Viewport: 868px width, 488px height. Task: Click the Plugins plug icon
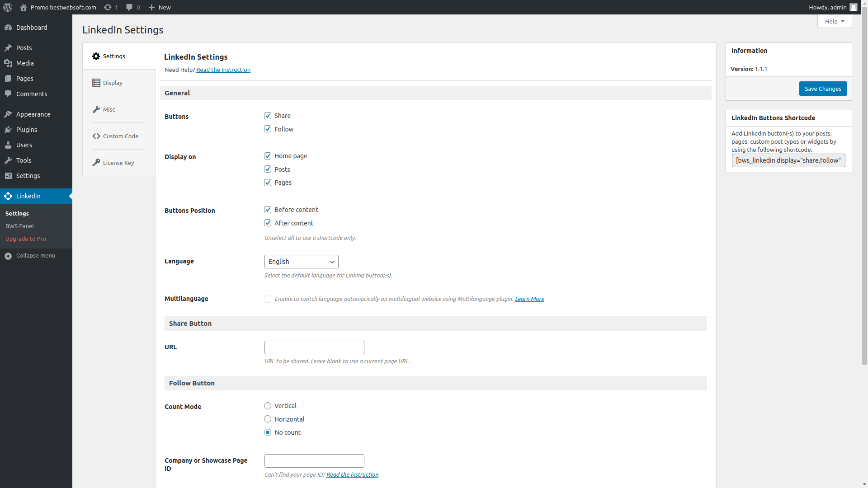(8, 130)
